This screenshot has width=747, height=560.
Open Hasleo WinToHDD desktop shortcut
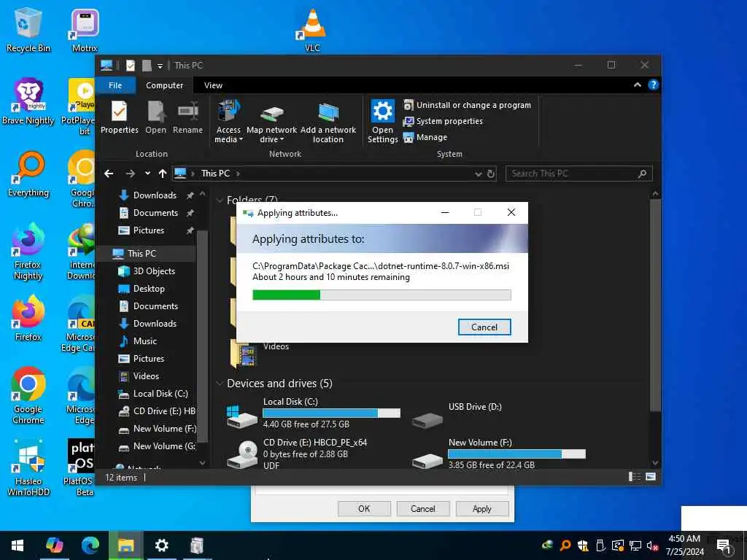tap(28, 468)
